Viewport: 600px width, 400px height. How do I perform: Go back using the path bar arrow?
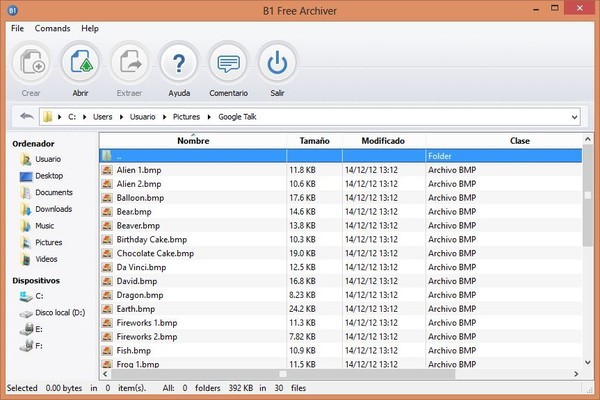tap(27, 116)
